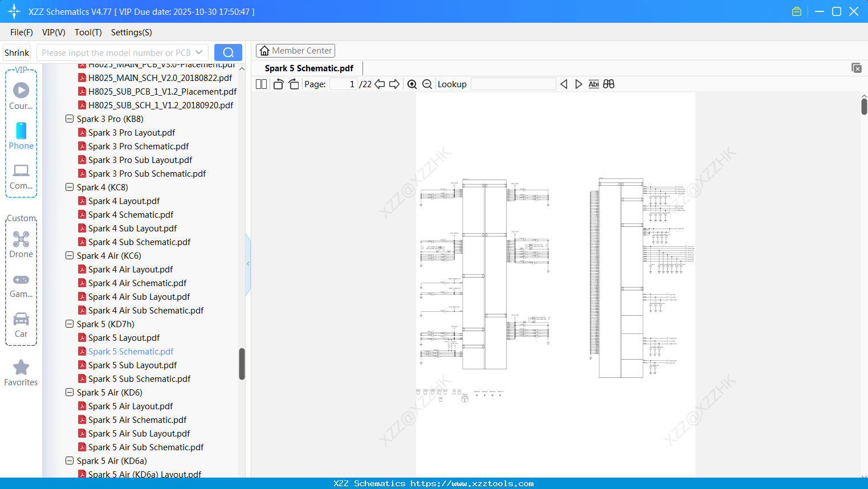Open Spark 5 Air Schematic.pdf from the tree
Viewport: 868px width, 489px height.
point(138,419)
